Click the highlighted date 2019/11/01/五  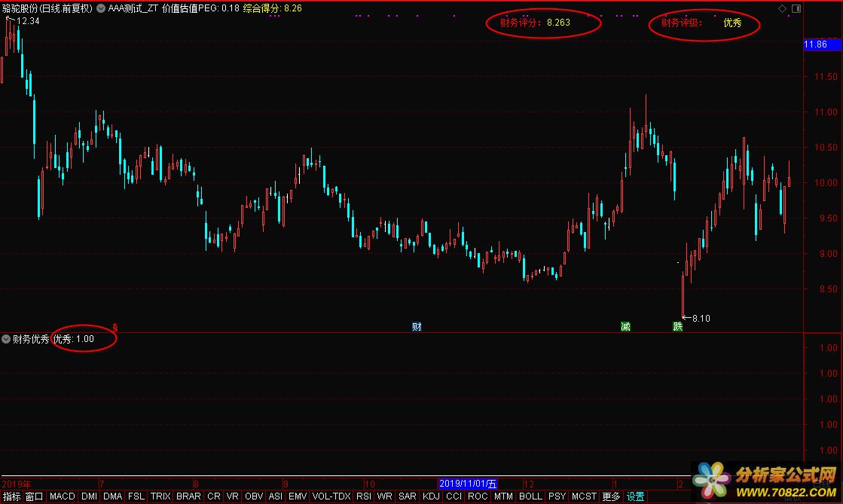pyautogui.click(x=468, y=484)
